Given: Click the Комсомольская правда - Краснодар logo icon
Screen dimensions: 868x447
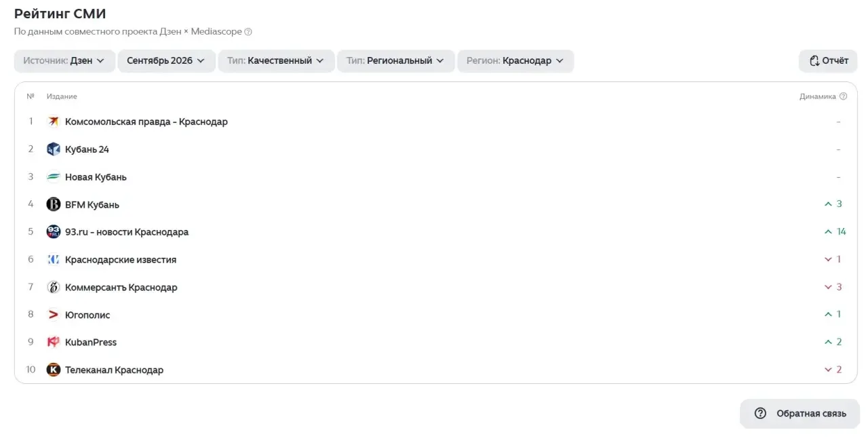Looking at the screenshot, I should (54, 121).
